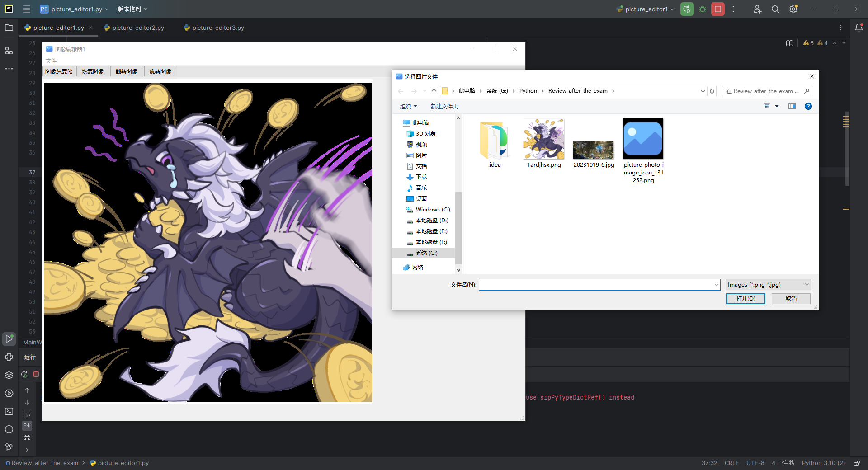Click the stop square in Run panel
This screenshot has width=868, height=470.
coord(36,374)
